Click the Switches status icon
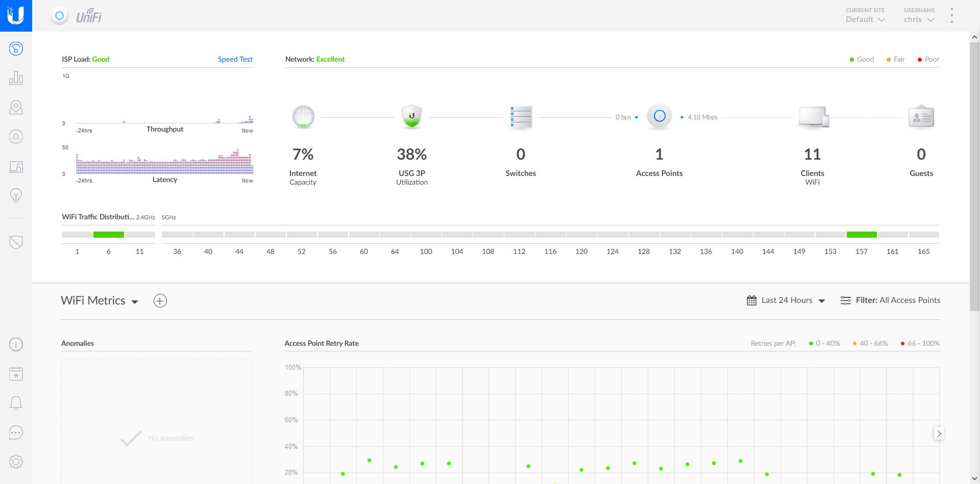Viewport: 980px width, 484px height. tap(520, 117)
